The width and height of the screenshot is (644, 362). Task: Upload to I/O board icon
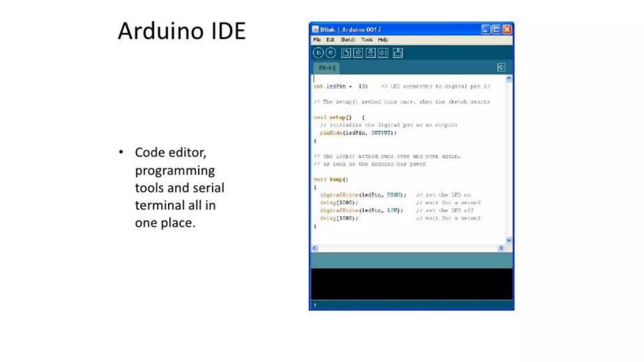(x=383, y=53)
